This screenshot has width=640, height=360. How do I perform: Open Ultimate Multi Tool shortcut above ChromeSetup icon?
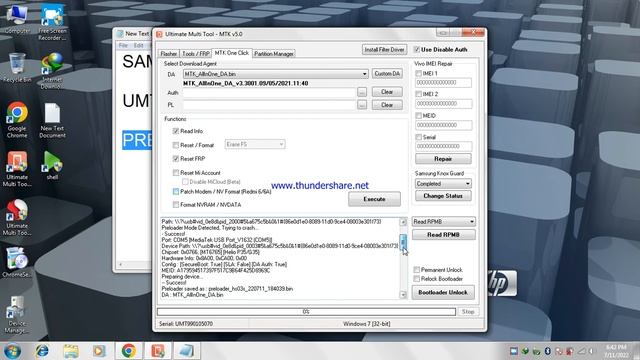tap(17, 218)
